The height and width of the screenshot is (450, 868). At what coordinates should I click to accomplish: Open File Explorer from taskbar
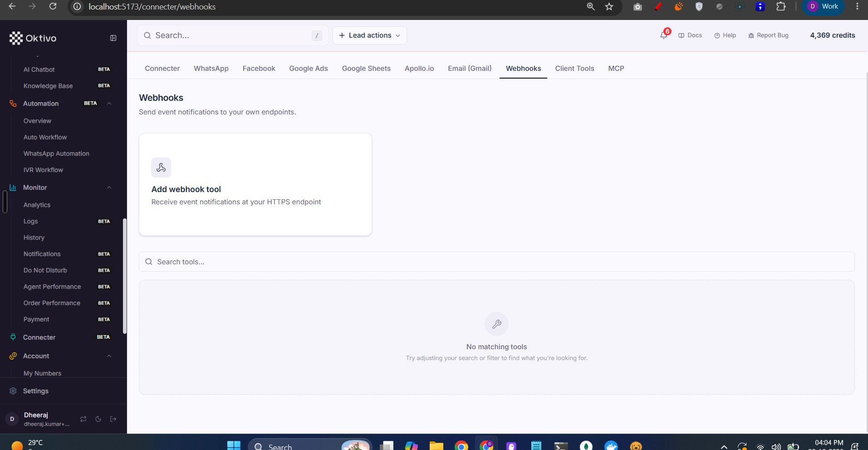[436, 446]
